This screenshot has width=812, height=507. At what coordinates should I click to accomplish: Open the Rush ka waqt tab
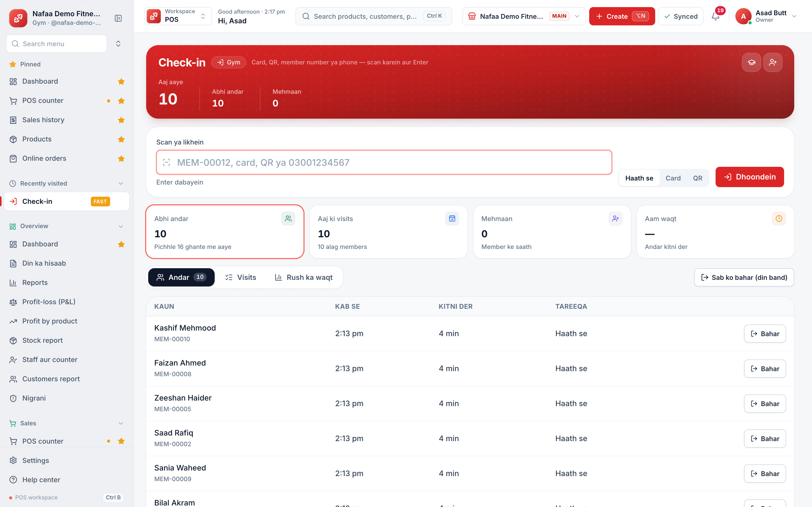(x=304, y=277)
